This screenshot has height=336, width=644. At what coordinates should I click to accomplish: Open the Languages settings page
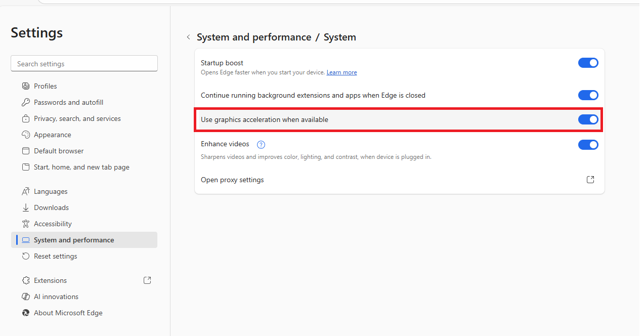coord(51,191)
